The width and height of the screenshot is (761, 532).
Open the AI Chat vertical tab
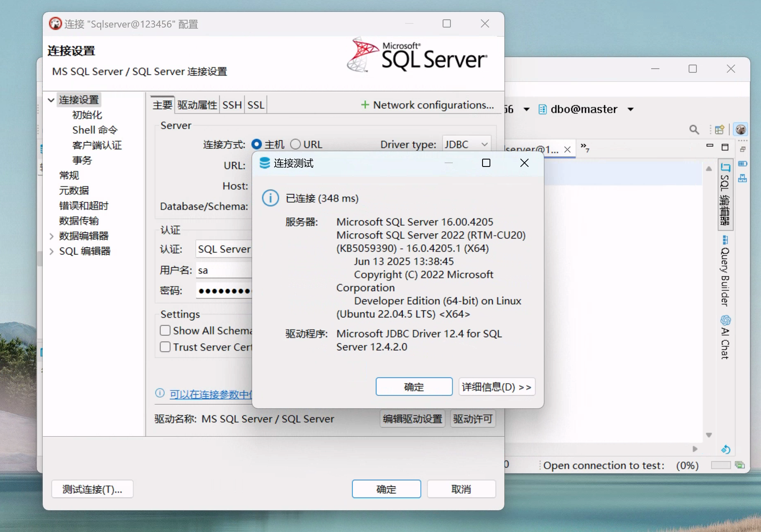tap(725, 337)
